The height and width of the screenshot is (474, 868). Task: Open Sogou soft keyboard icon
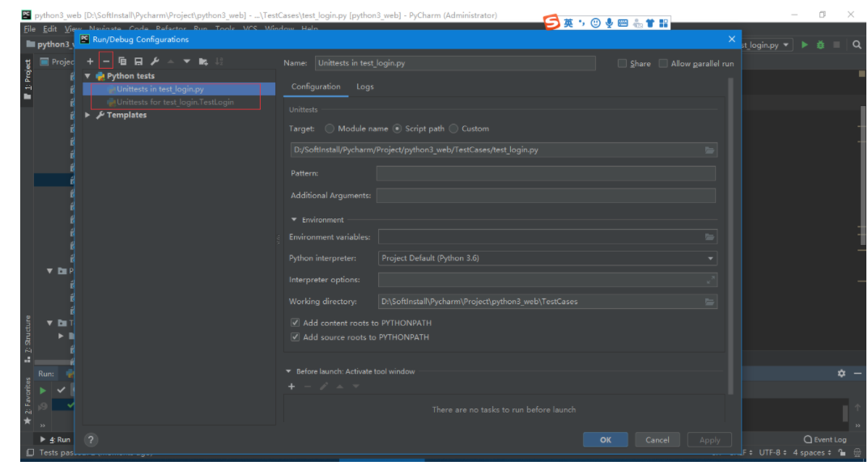click(623, 23)
